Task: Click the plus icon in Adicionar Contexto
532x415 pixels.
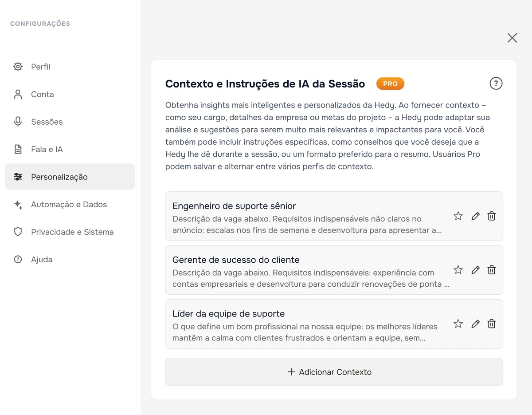Action: [x=291, y=372]
